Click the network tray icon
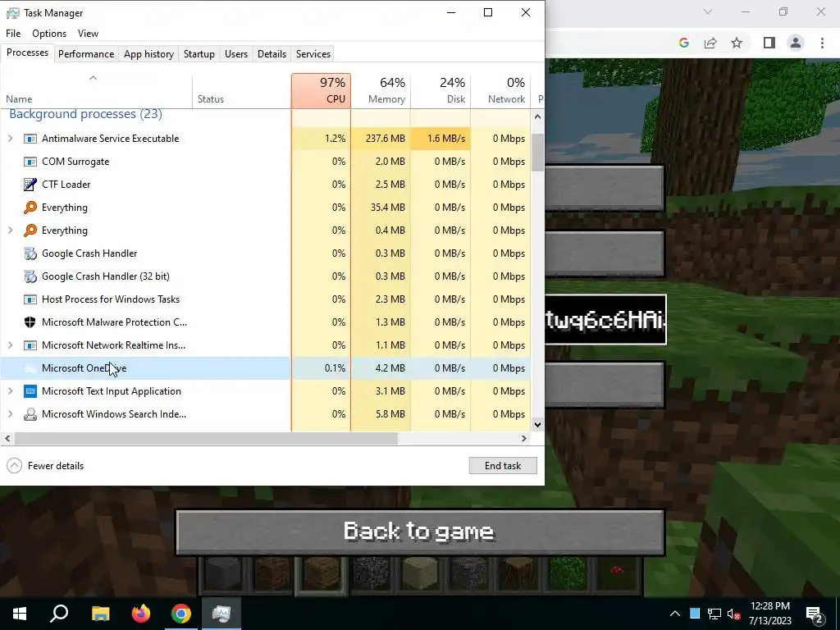Screen dimensions: 840x630 [x=714, y=614]
